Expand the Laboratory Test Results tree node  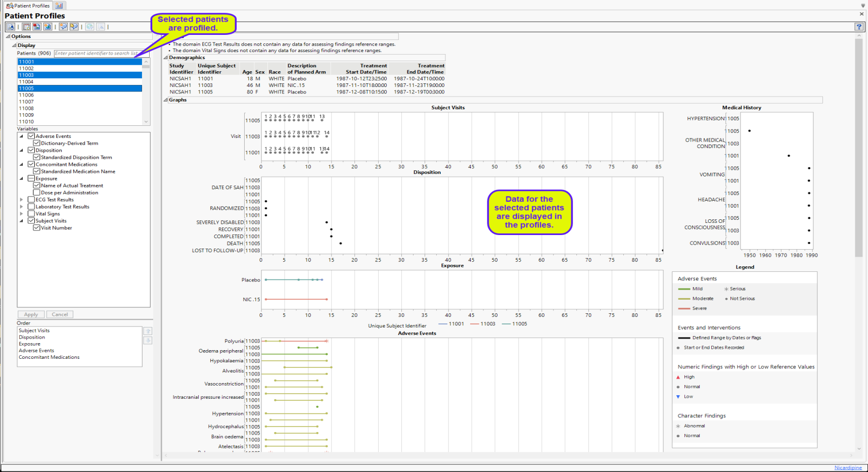21,207
